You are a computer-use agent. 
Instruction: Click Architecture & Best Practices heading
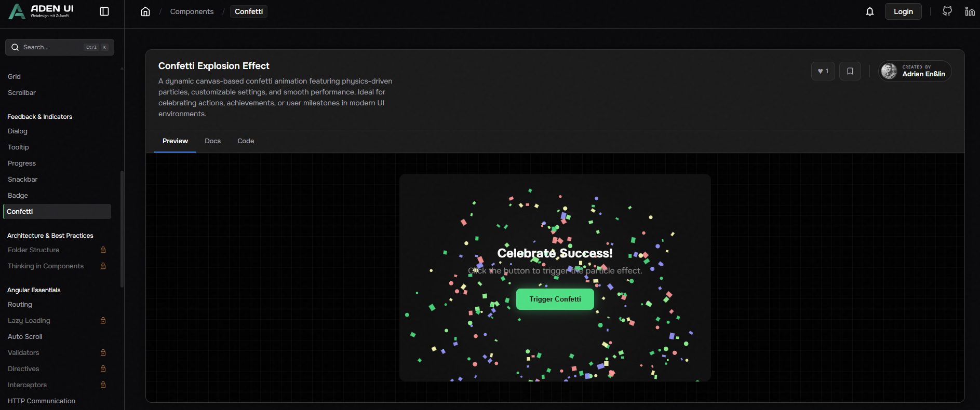tap(50, 236)
